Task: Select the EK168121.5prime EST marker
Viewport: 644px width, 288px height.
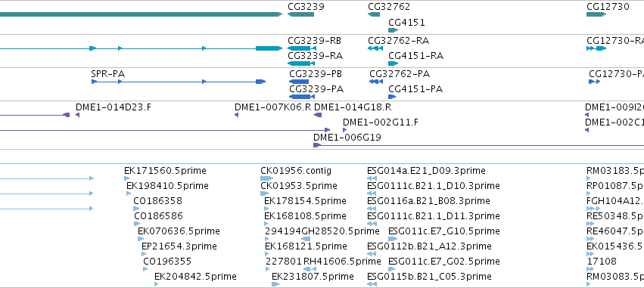Action: pyautogui.click(x=266, y=254)
